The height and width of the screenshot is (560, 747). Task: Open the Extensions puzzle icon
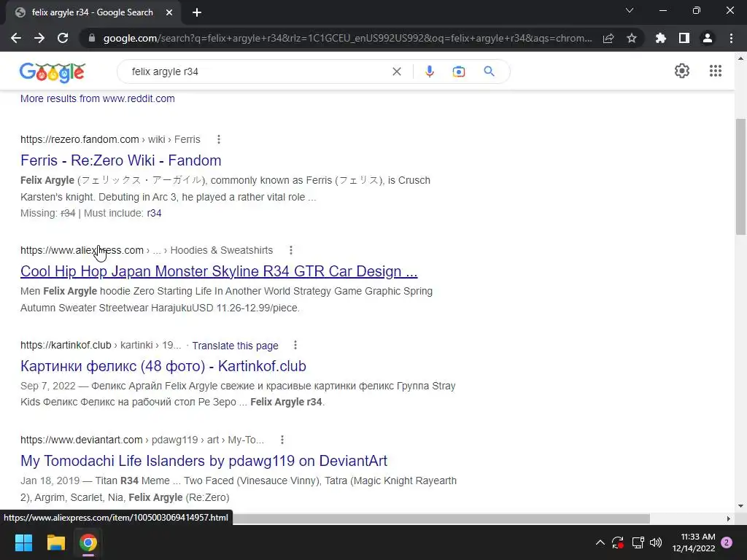point(661,38)
